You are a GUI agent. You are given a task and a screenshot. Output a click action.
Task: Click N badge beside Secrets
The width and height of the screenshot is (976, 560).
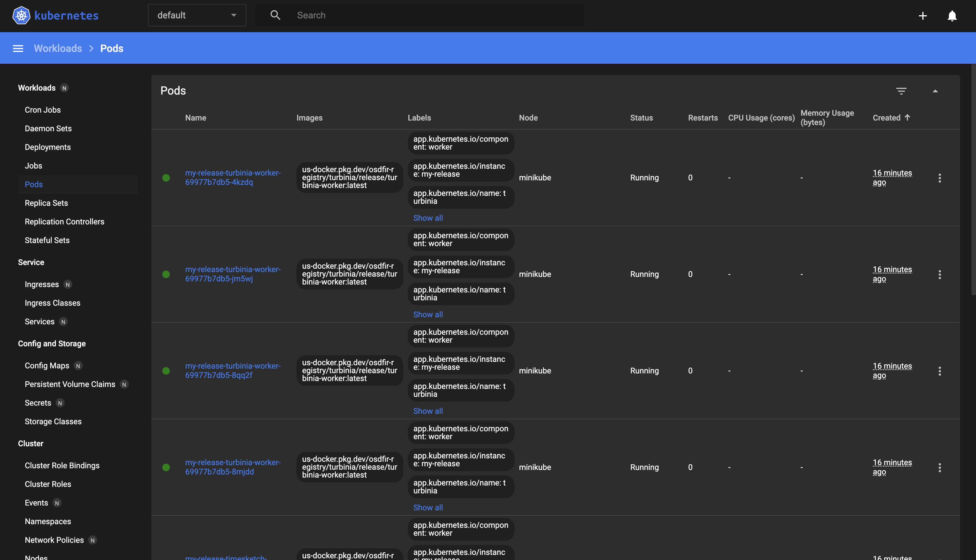(60, 403)
